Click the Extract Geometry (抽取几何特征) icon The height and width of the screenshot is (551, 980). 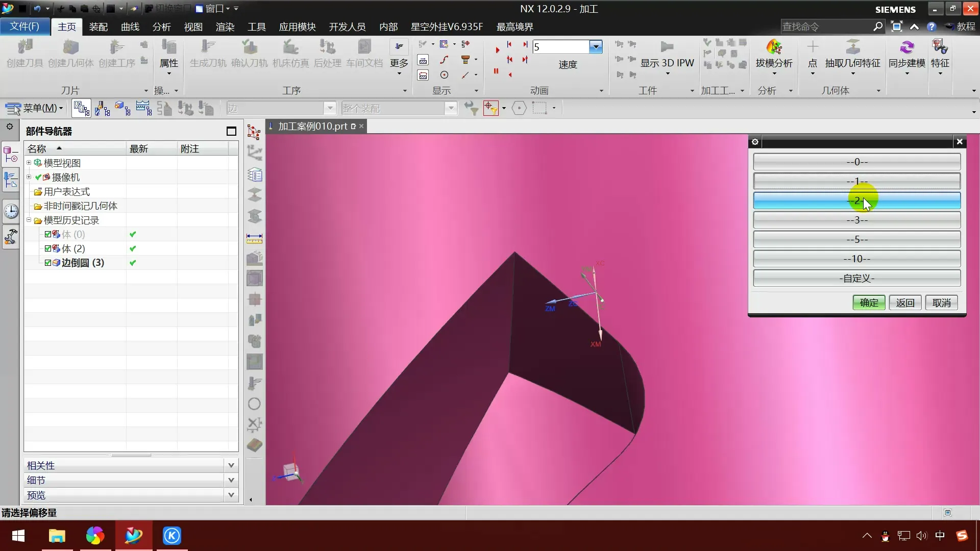pyautogui.click(x=852, y=47)
